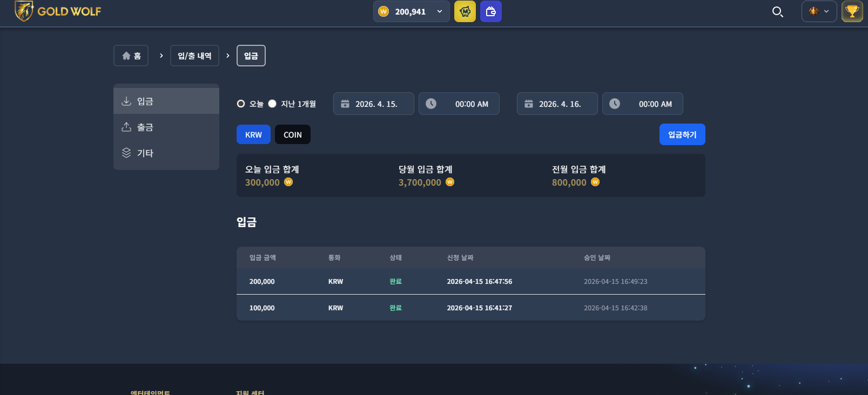The height and width of the screenshot is (395, 868).
Task: Select the 오늘 radio option
Action: pyautogui.click(x=241, y=104)
